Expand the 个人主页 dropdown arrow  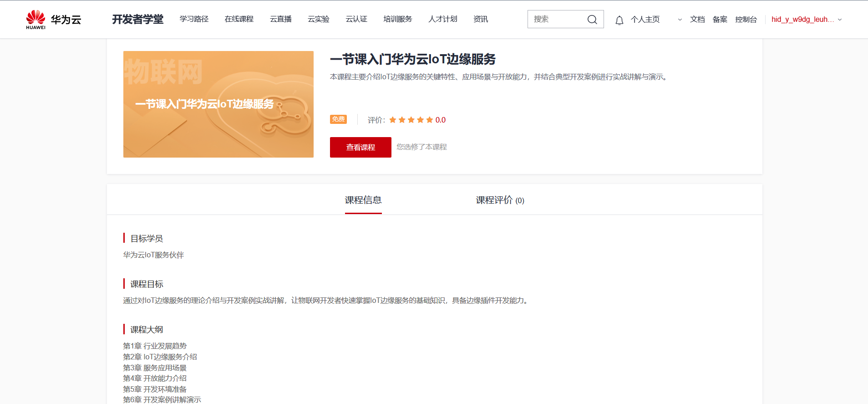[x=680, y=20]
